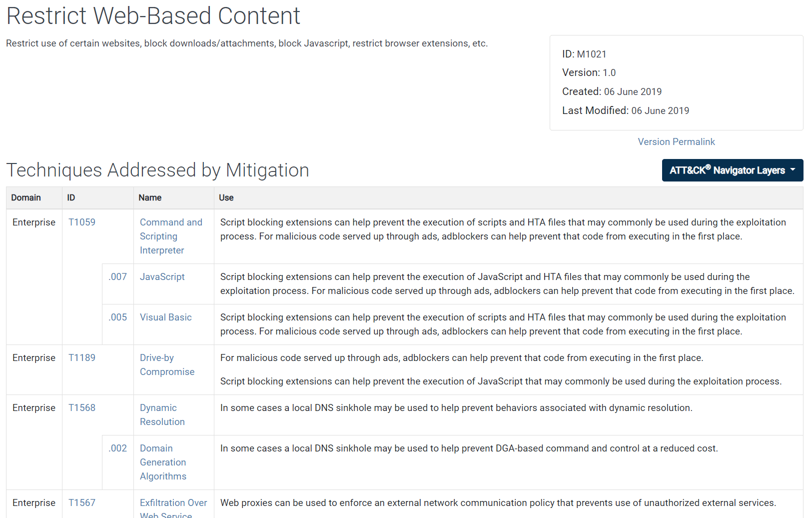Click the Version Permalink link
Viewport: 812px width, 518px height.
pos(676,142)
